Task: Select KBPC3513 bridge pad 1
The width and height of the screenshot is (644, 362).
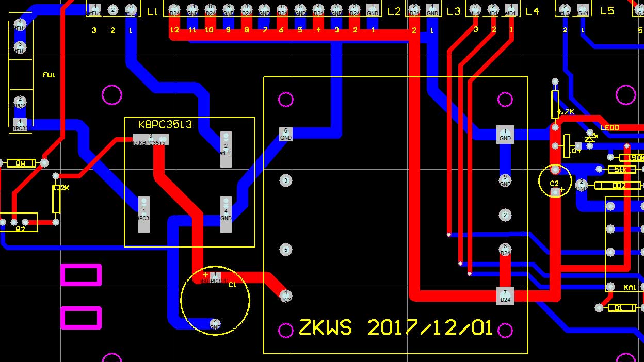Action: 144,215
